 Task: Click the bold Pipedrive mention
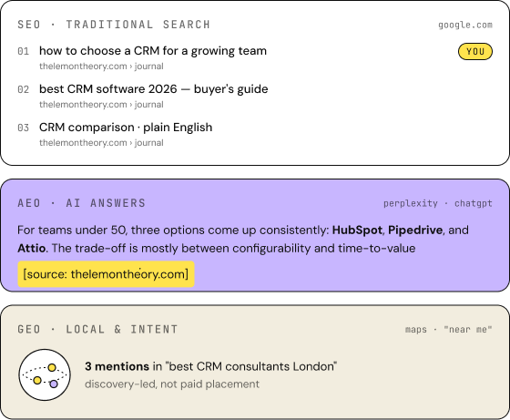(415, 230)
